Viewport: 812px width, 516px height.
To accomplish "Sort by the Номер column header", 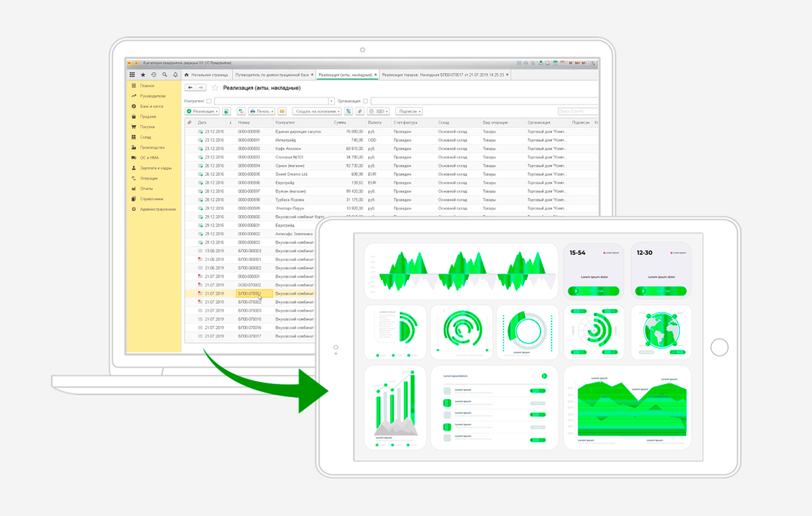I will pyautogui.click(x=254, y=122).
